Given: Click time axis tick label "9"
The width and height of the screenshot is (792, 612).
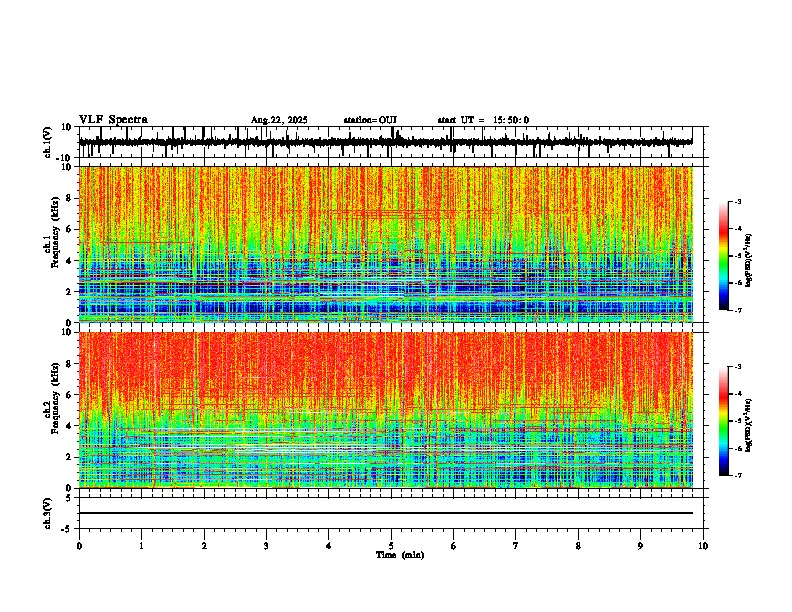Looking at the screenshot, I should click(640, 546).
